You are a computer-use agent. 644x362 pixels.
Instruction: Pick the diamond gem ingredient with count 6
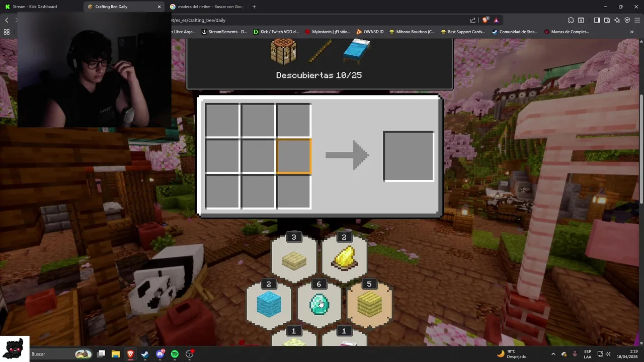(x=319, y=305)
